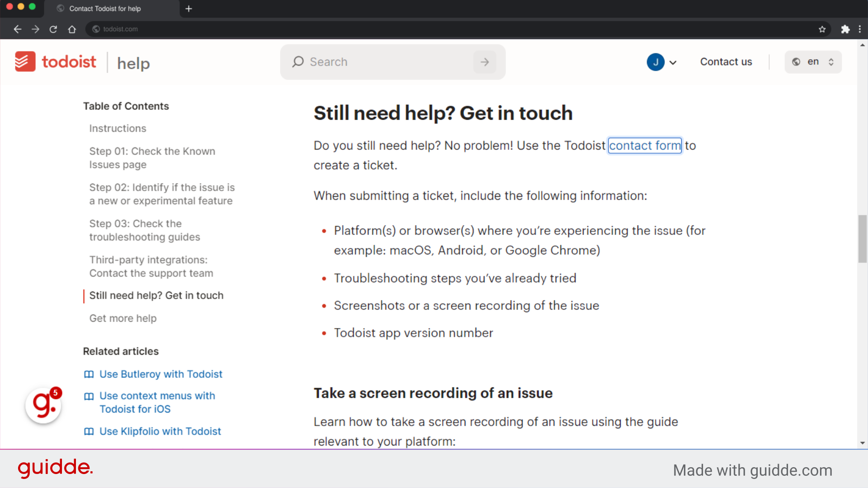This screenshot has height=488, width=868.
Task: Click the search arrow to submit
Action: coord(484,62)
